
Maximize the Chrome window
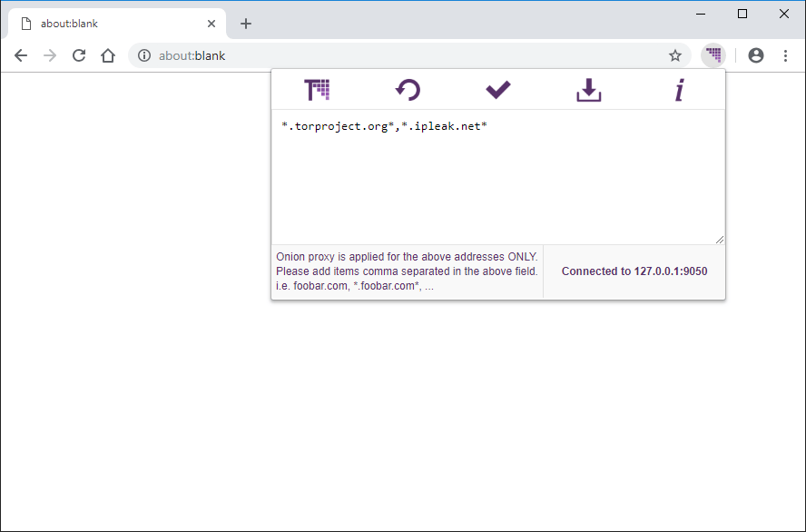point(742,14)
